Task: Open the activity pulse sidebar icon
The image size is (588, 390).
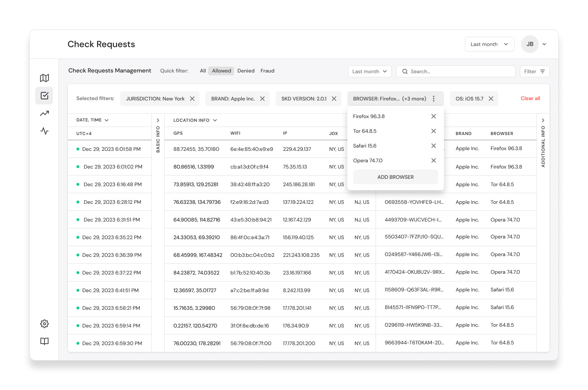Action: pyautogui.click(x=44, y=131)
